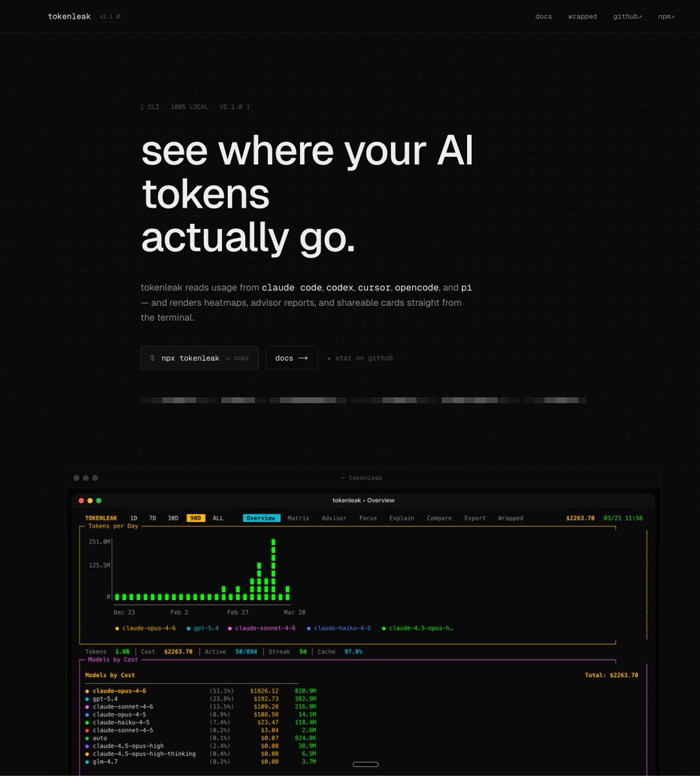Select the ALL time range

point(218,518)
